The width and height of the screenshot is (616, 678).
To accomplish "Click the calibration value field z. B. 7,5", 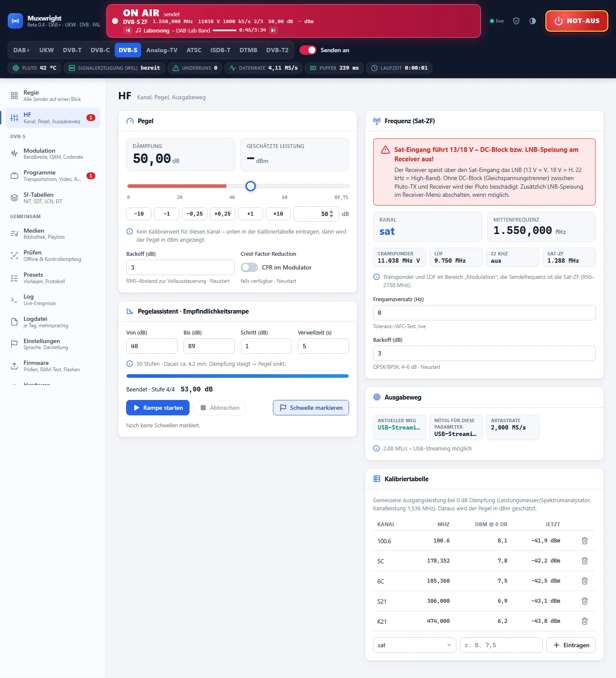I will point(501,645).
